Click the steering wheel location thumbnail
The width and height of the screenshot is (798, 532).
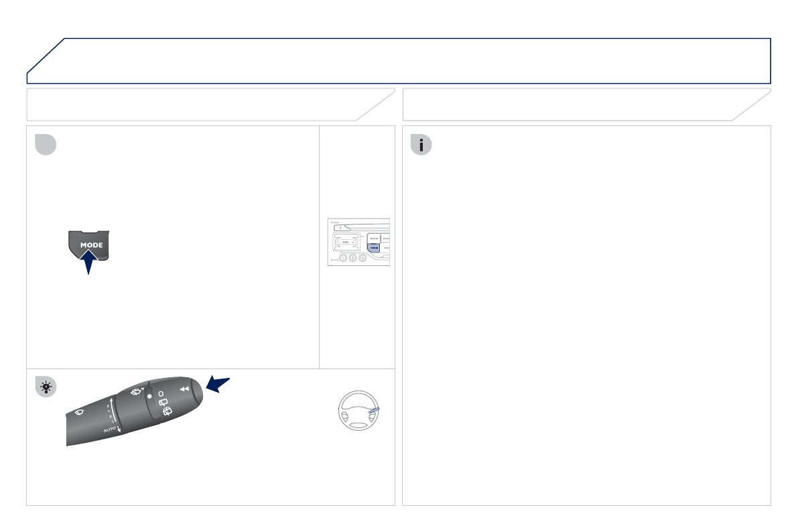358,411
